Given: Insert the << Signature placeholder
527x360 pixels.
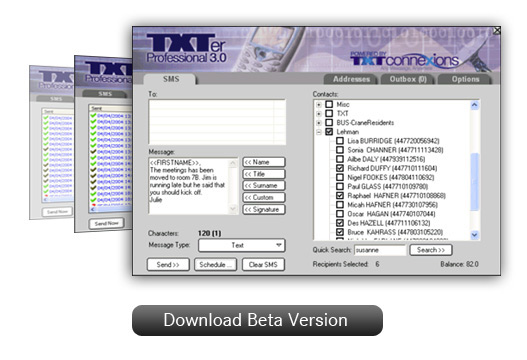Looking at the screenshot, I should click(x=264, y=209).
